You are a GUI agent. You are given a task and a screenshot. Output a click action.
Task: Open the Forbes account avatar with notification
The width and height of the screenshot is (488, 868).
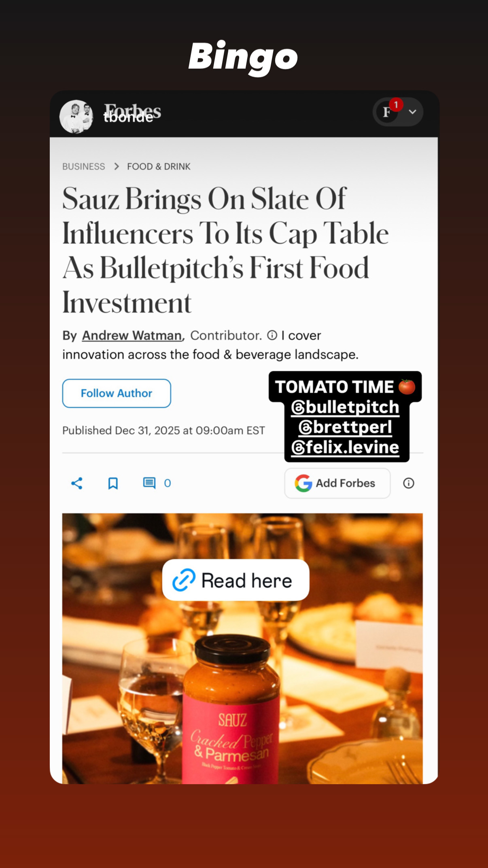pos(387,112)
